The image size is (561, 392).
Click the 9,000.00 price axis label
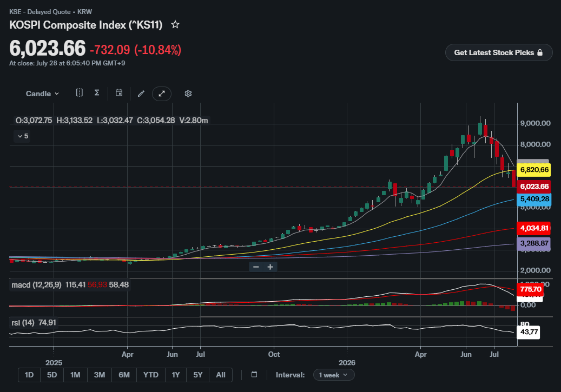[x=536, y=123]
